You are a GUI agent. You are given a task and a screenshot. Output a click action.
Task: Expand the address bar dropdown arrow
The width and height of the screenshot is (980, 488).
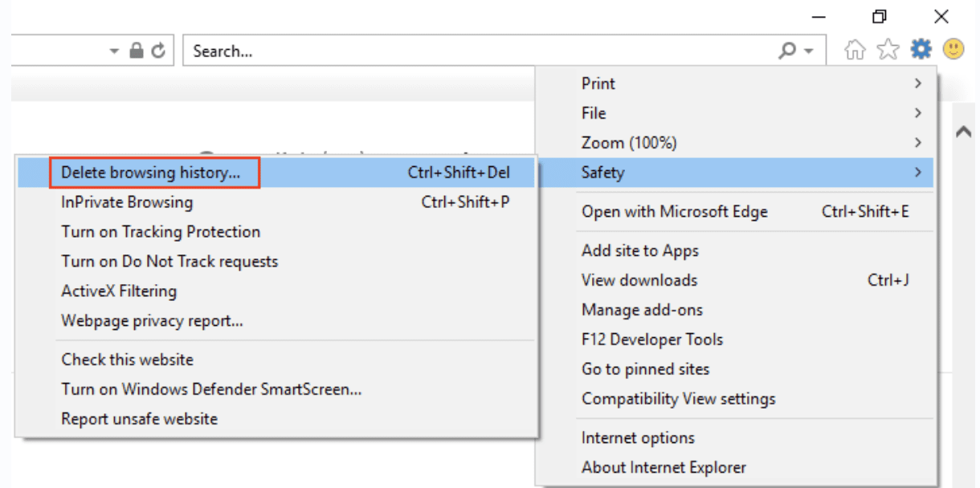(114, 51)
